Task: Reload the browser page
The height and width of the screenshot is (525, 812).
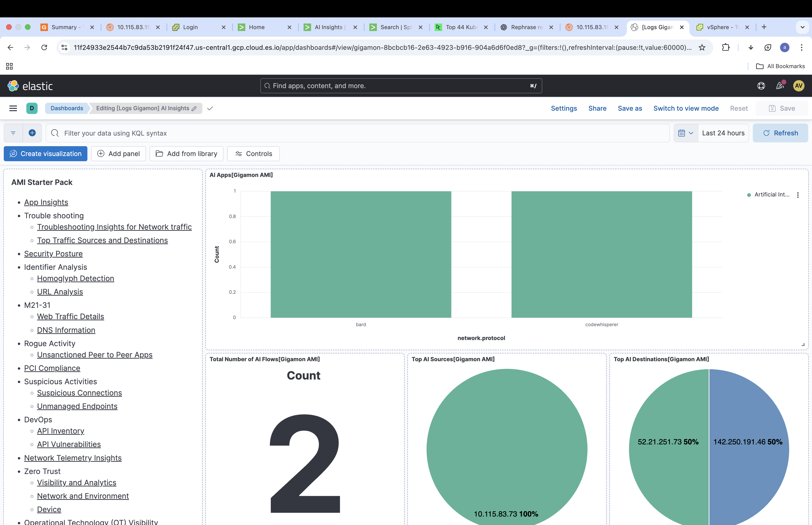Action: click(44, 47)
